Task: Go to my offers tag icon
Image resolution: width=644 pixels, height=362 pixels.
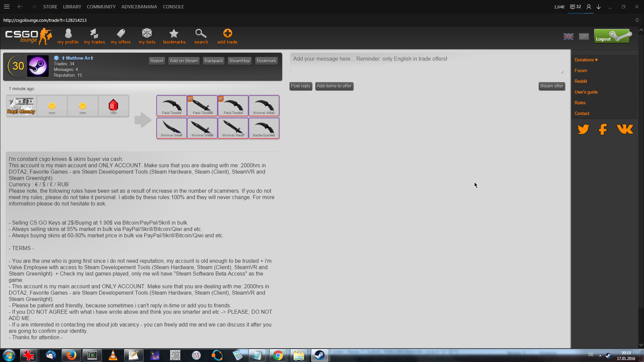Action: (121, 34)
